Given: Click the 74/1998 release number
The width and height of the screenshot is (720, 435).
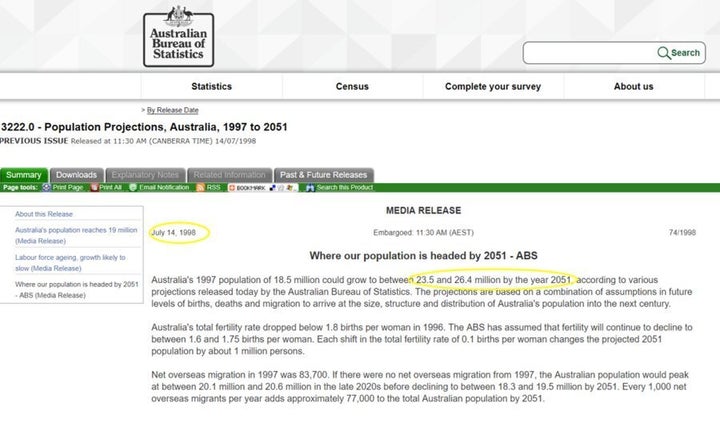Looking at the screenshot, I should [x=682, y=232].
